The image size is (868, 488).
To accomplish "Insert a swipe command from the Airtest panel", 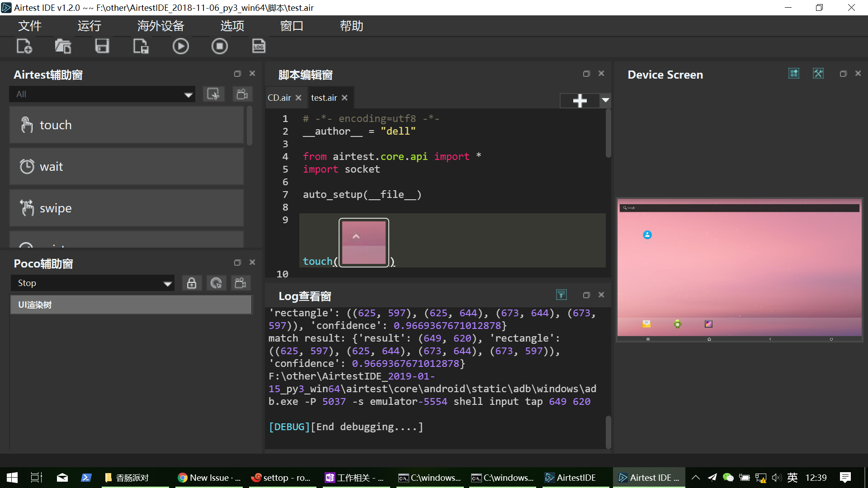I will [x=127, y=208].
